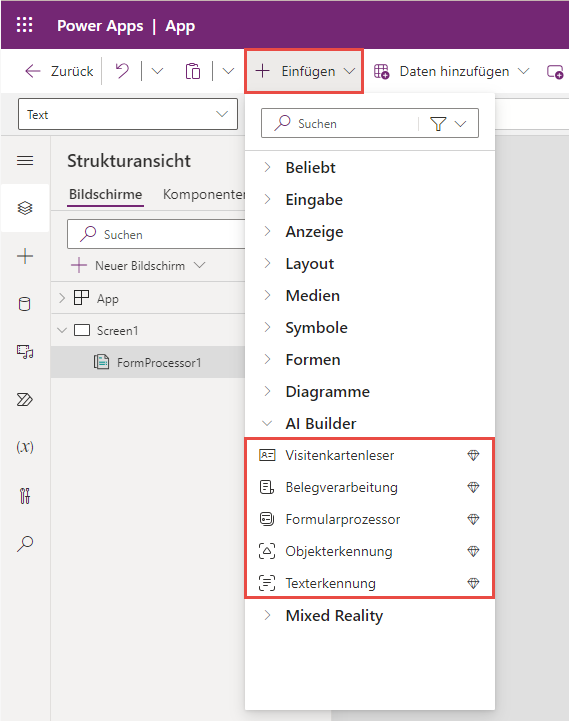Screen dimensions: 569x721
Task: Open the Neuer Bildschirm dropdown chevron
Action: [199, 265]
